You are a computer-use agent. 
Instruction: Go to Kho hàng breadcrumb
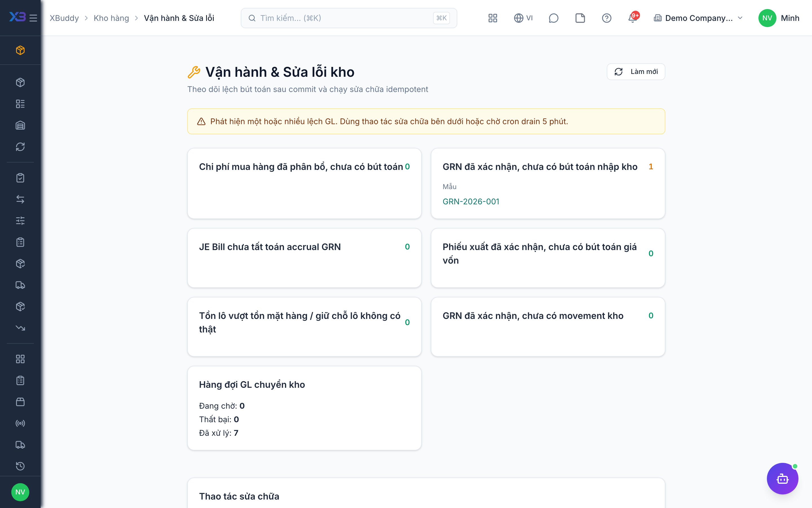click(111, 18)
